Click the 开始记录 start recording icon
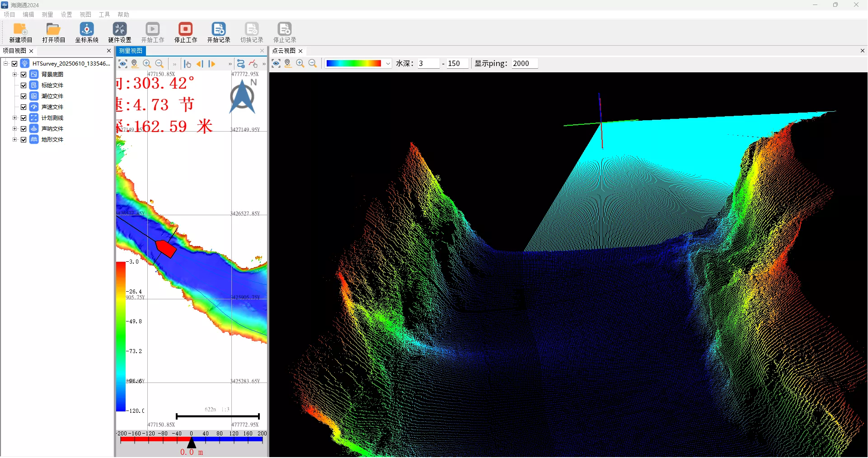Screen dimensions: 868x458 pyautogui.click(x=219, y=29)
